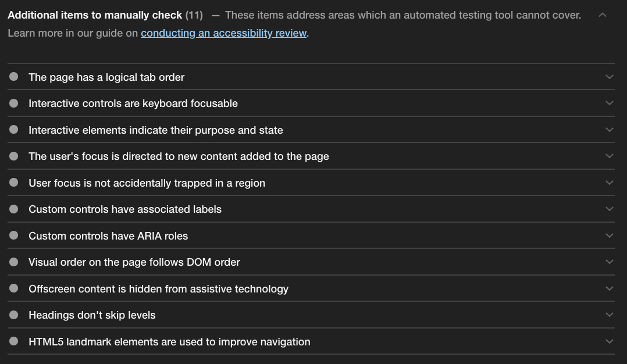Click gray dot next to DOM order audit
Image resolution: width=627 pixels, height=364 pixels.
point(13,262)
